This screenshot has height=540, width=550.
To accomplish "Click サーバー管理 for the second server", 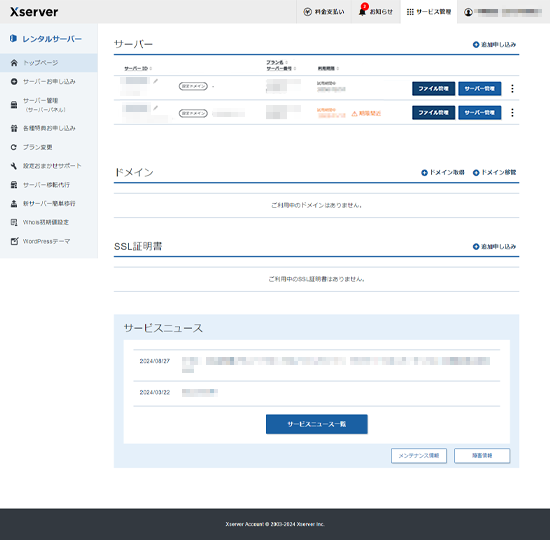I will pos(479,113).
